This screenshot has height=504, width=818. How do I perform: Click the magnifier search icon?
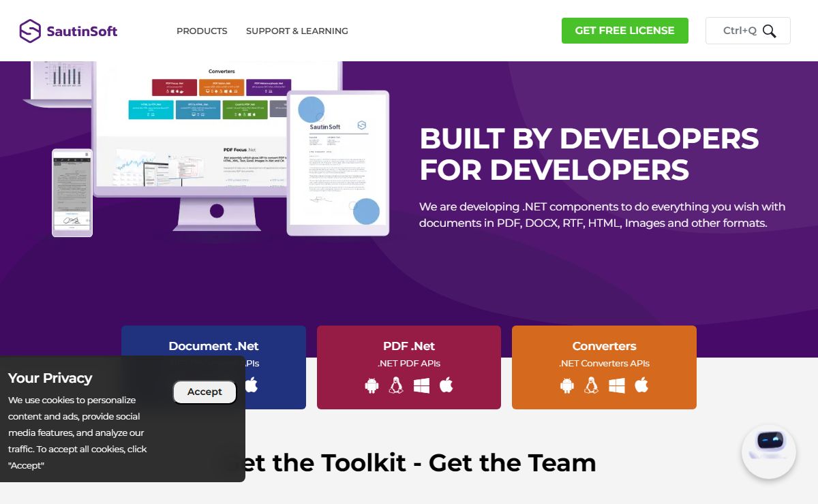[770, 31]
